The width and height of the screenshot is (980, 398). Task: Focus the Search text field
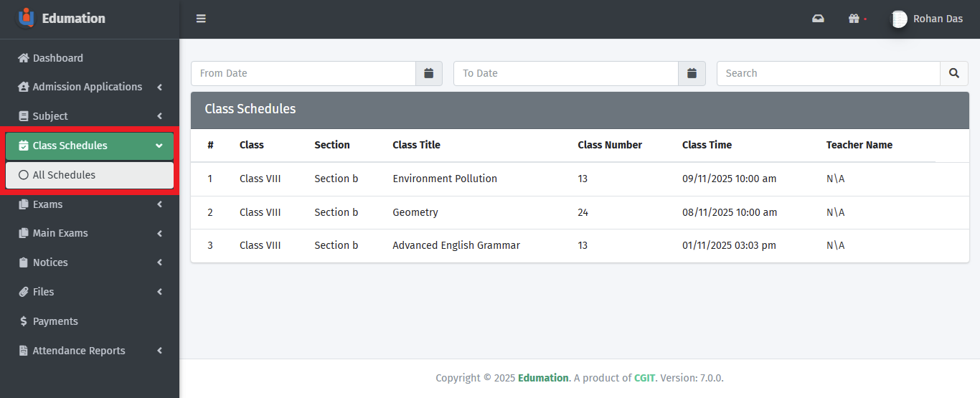pos(829,73)
